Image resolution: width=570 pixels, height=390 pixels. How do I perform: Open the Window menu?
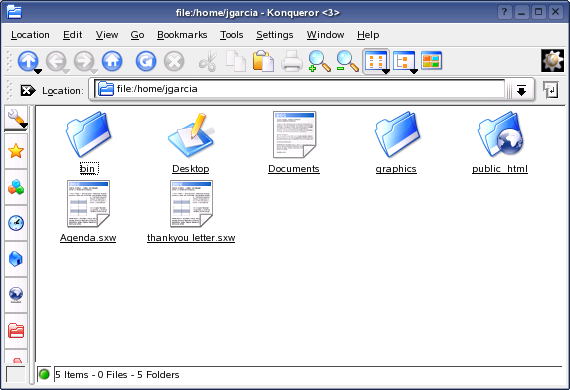pyautogui.click(x=325, y=35)
